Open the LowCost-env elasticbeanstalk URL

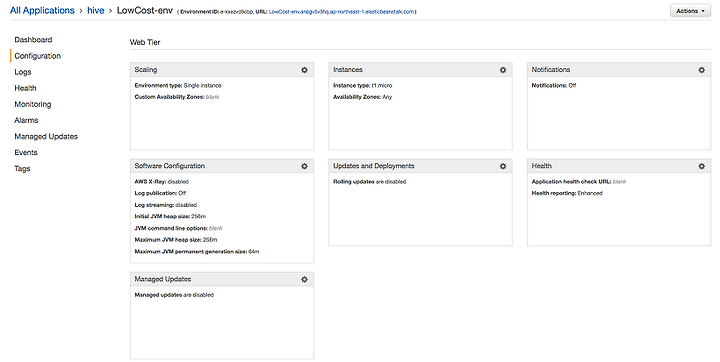(x=342, y=12)
